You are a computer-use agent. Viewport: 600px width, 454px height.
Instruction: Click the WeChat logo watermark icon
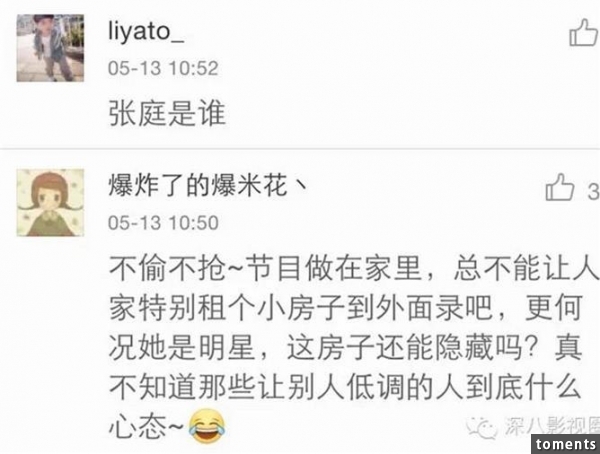point(481,426)
